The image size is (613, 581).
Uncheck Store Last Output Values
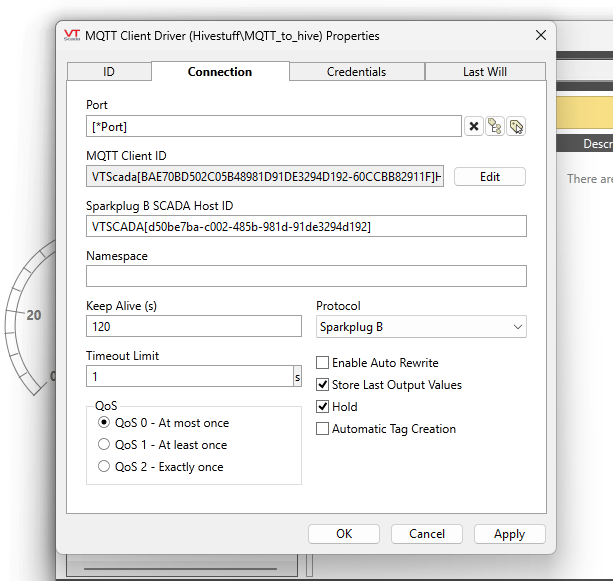(323, 385)
